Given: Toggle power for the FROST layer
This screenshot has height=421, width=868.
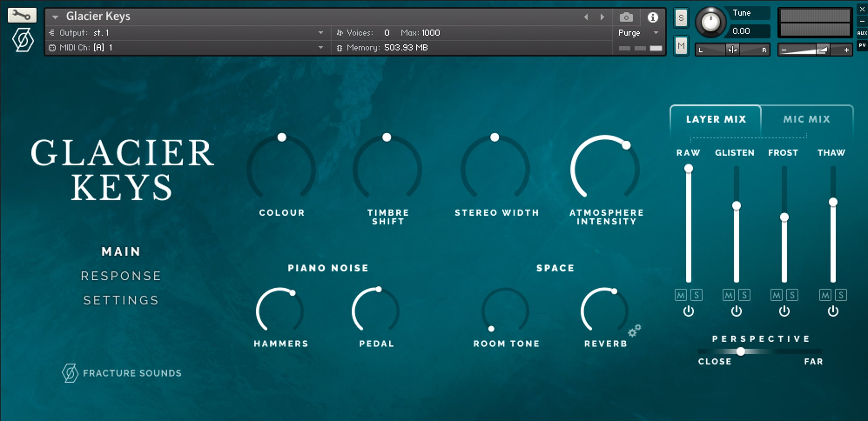Looking at the screenshot, I should [x=784, y=311].
